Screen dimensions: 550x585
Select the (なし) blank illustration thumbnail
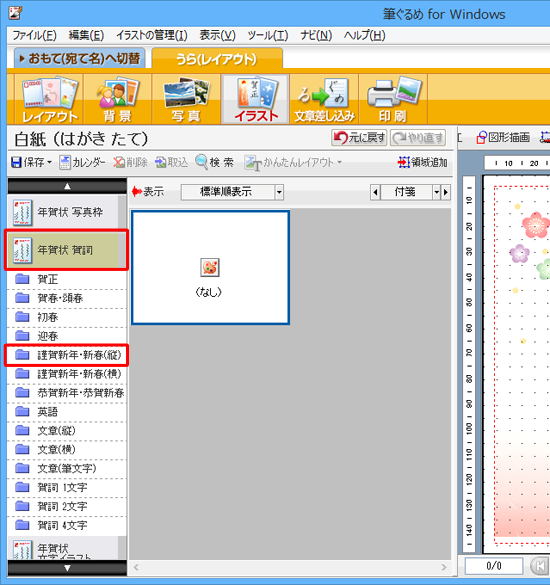[x=210, y=267]
